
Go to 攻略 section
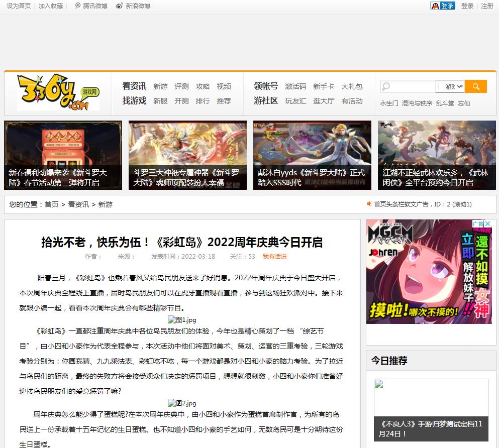203,86
